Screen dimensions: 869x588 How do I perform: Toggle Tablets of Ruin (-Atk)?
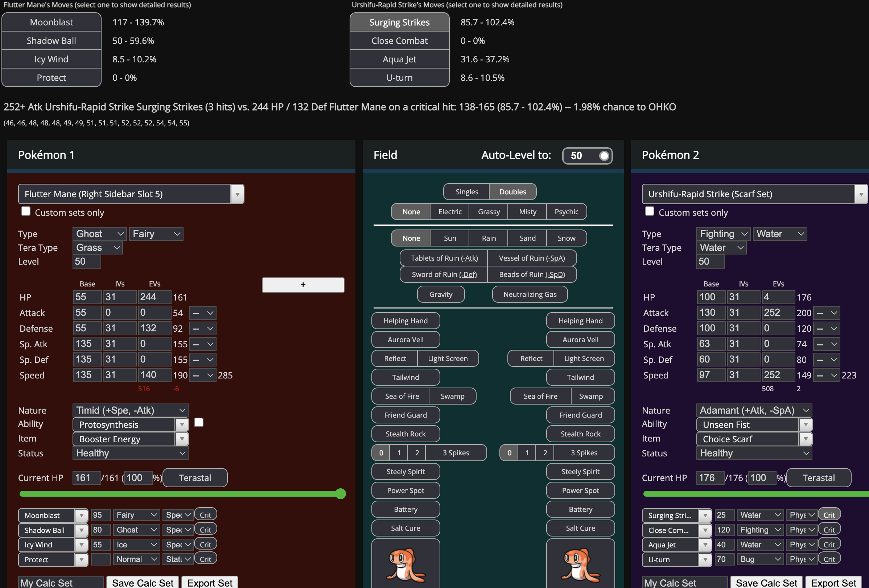pyautogui.click(x=444, y=258)
